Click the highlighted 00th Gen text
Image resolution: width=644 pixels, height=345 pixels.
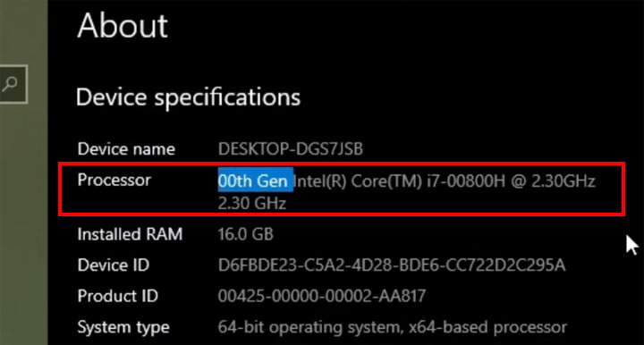256,180
